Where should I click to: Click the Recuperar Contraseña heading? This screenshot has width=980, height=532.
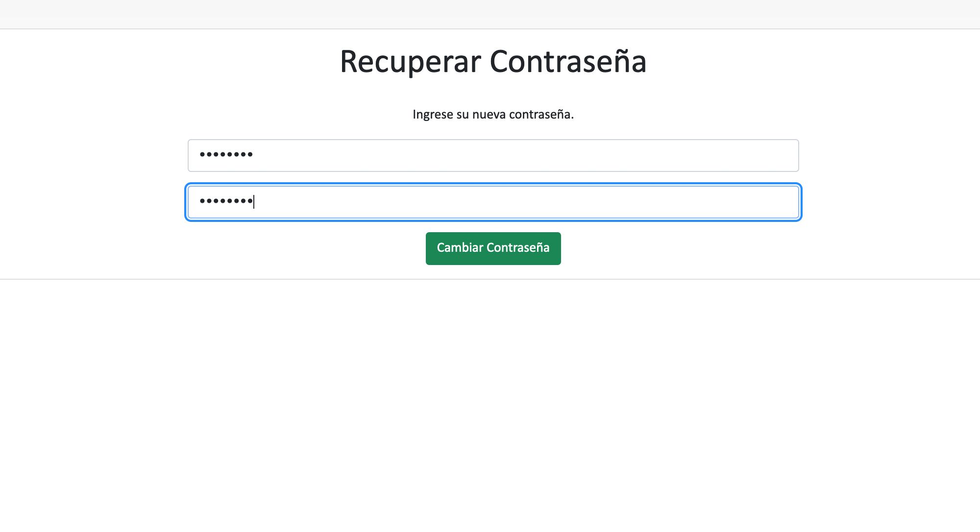pyautogui.click(x=493, y=62)
